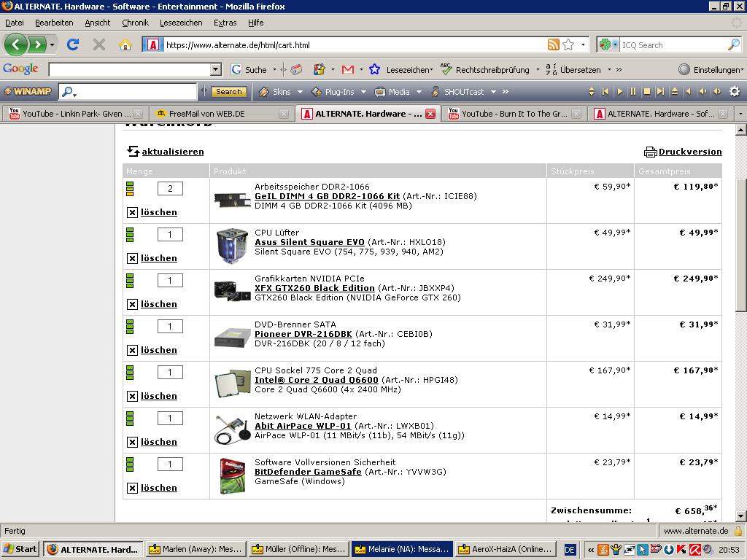
Task: Click the BitDefender GameSafe box thumbnail
Action: pyautogui.click(x=232, y=475)
